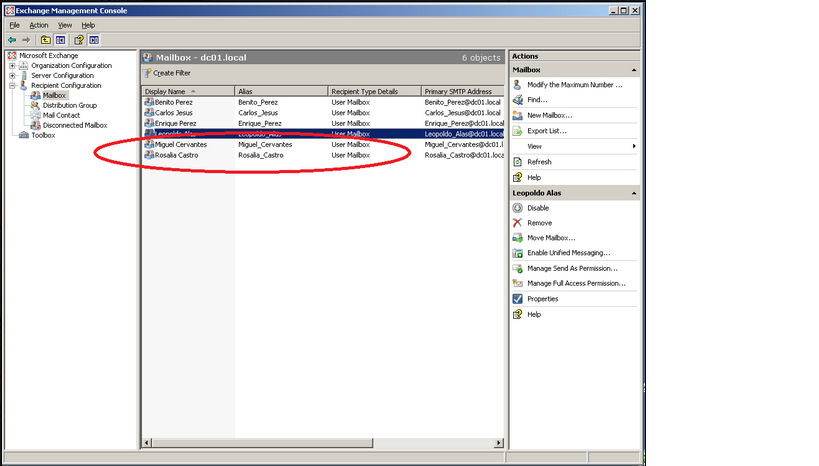The image size is (819, 466).
Task: Select the Carlos Jesus mailbox row
Action: tap(323, 113)
